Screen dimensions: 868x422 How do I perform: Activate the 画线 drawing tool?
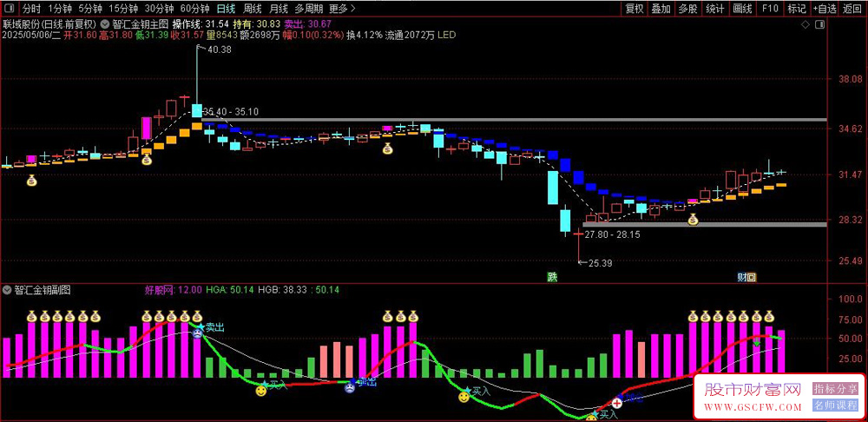(742, 9)
